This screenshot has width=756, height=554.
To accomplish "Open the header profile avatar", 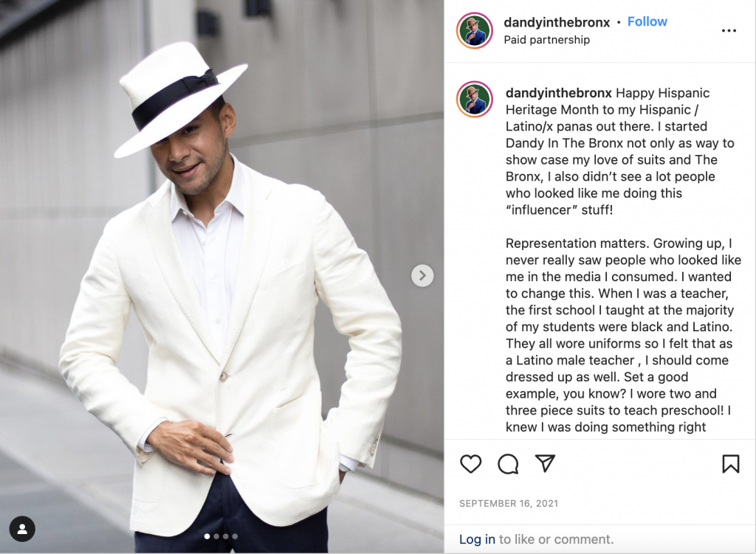I will [475, 31].
